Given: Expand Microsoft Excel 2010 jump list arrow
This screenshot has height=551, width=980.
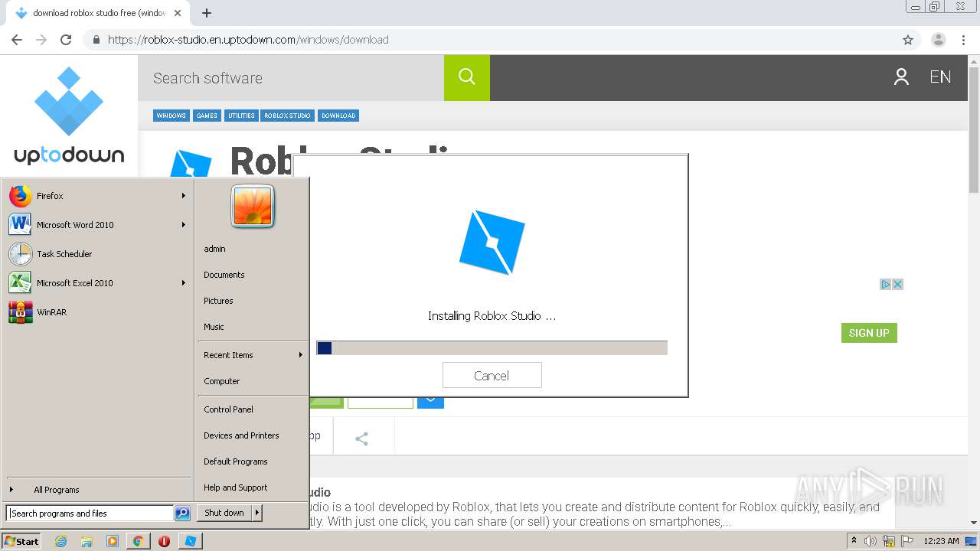Looking at the screenshot, I should 184,283.
